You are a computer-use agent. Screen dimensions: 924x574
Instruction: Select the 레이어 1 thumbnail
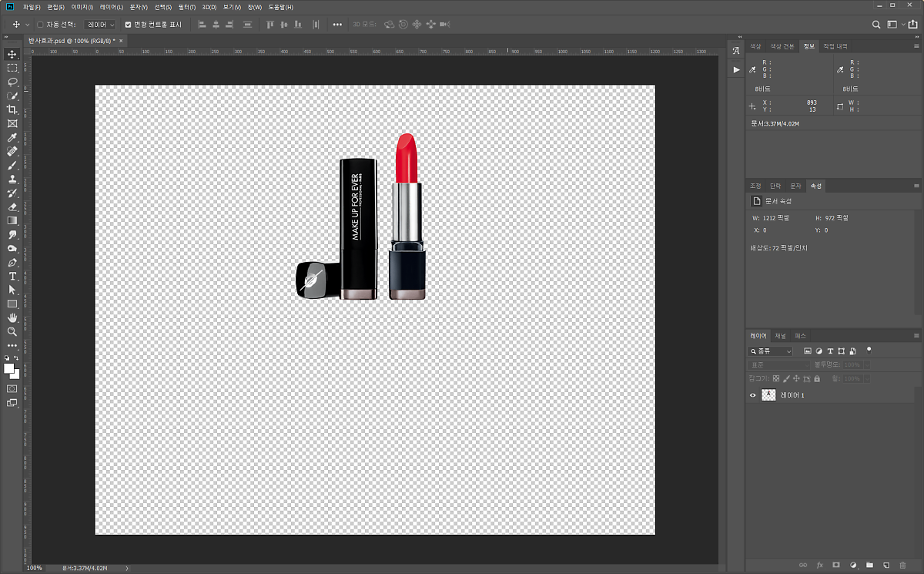tap(768, 395)
